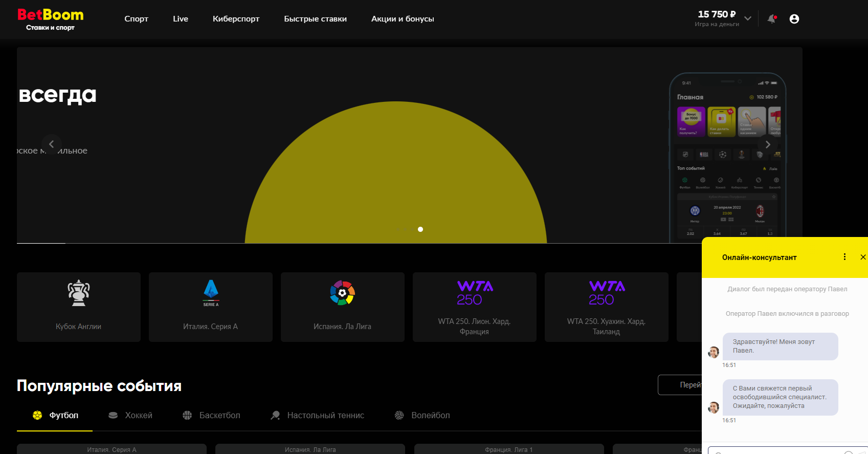Expand the 15 750 ₽ balance dropdown
This screenshot has height=454, width=868.
747,19
